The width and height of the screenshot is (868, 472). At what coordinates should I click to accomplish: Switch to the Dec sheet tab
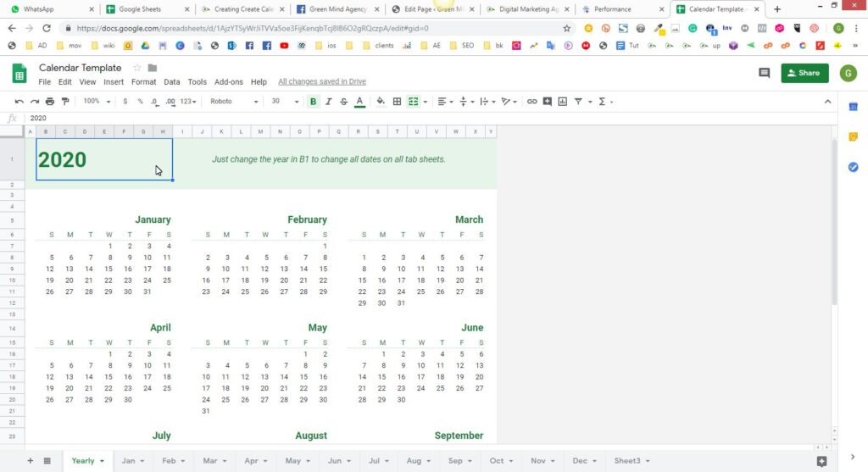click(585, 460)
